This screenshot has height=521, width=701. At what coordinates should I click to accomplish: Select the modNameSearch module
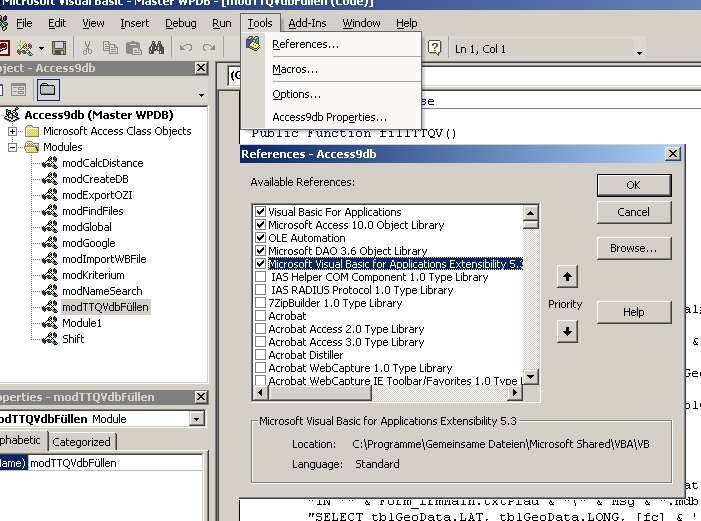[x=102, y=291]
